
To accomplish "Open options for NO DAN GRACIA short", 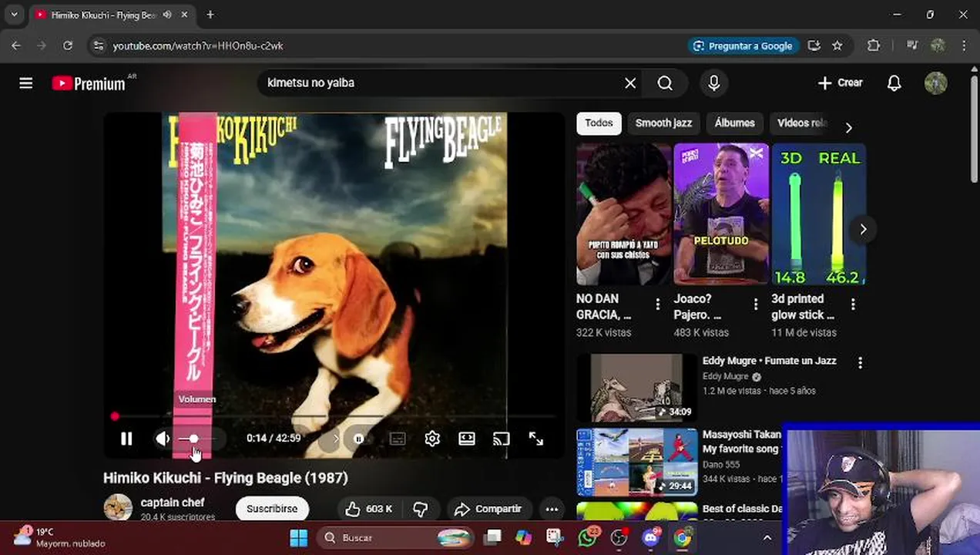I will point(657,304).
